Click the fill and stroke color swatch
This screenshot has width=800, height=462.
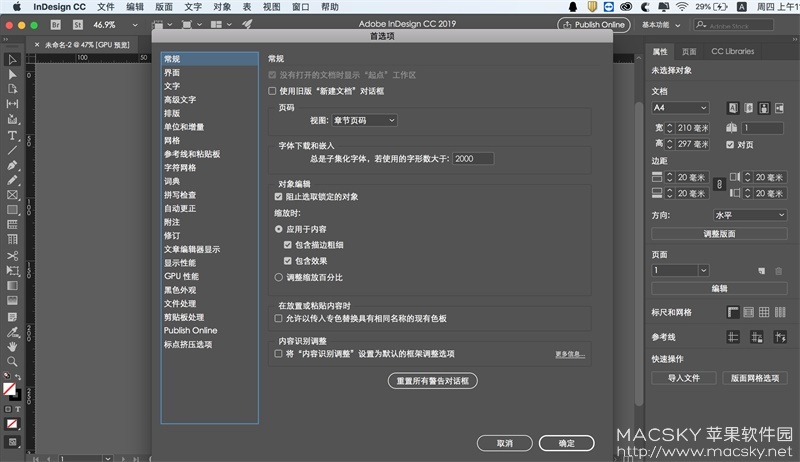(x=11, y=391)
